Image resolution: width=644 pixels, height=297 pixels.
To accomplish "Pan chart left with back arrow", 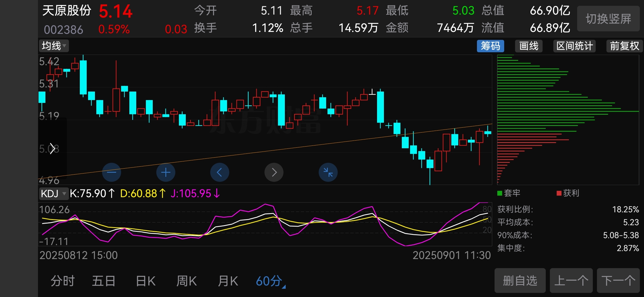I will [x=220, y=172].
